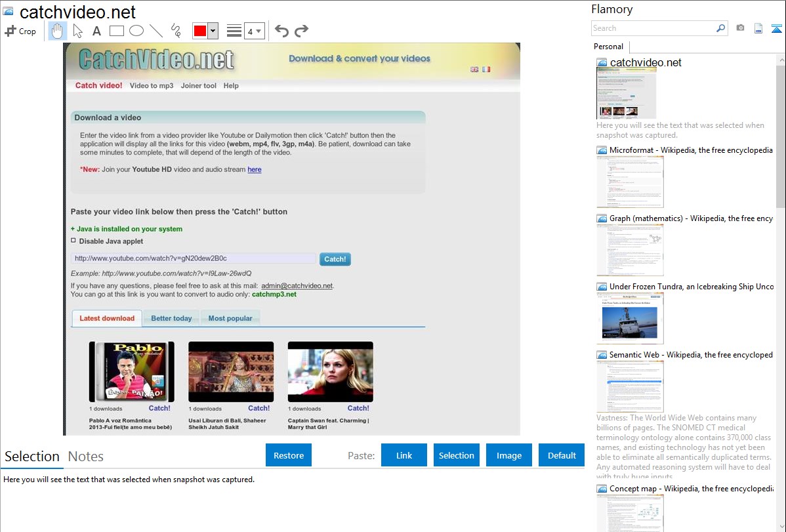Screen dimensions: 786x532
Task: Undo the last annotation
Action: 281,31
